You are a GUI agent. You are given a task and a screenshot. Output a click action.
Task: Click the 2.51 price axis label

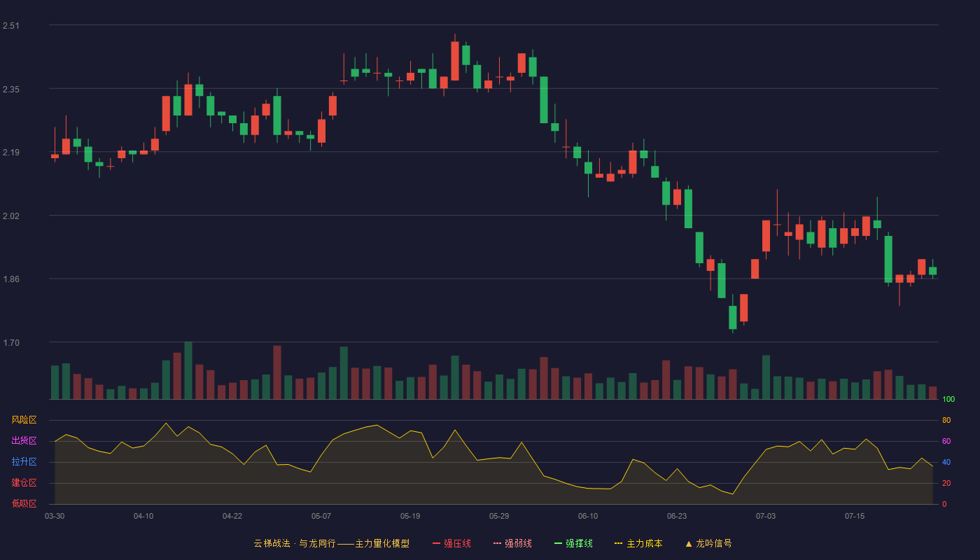pos(11,26)
